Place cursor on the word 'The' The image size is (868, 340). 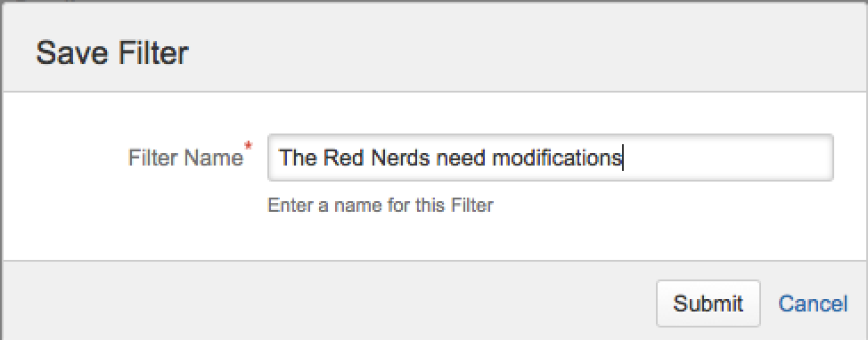[298, 158]
